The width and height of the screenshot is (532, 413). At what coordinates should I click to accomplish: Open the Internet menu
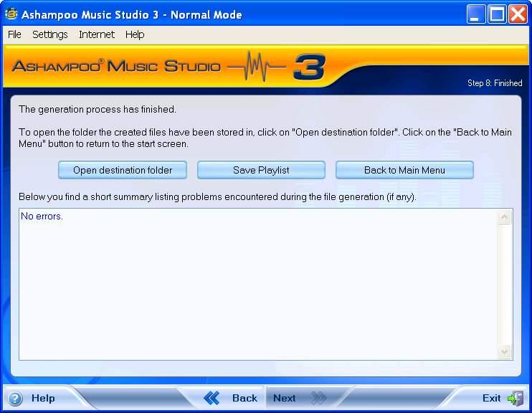tap(96, 34)
